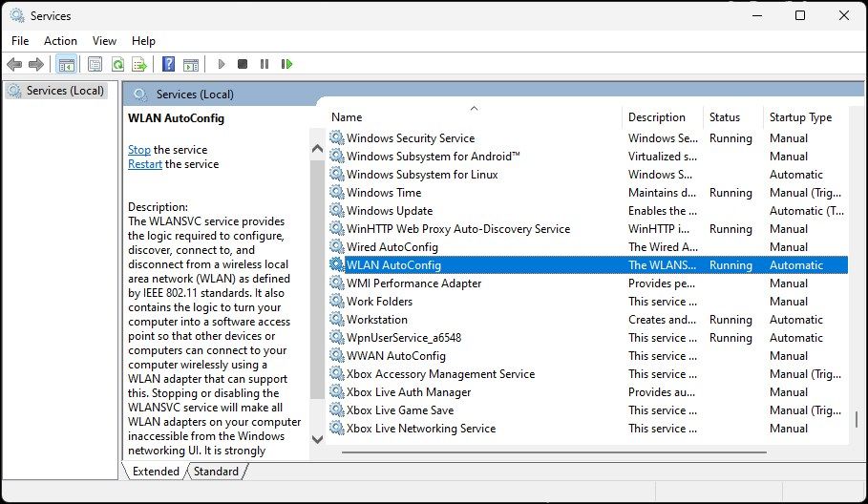Sort by the Status column header
This screenshot has width=868, height=504.
click(x=725, y=117)
